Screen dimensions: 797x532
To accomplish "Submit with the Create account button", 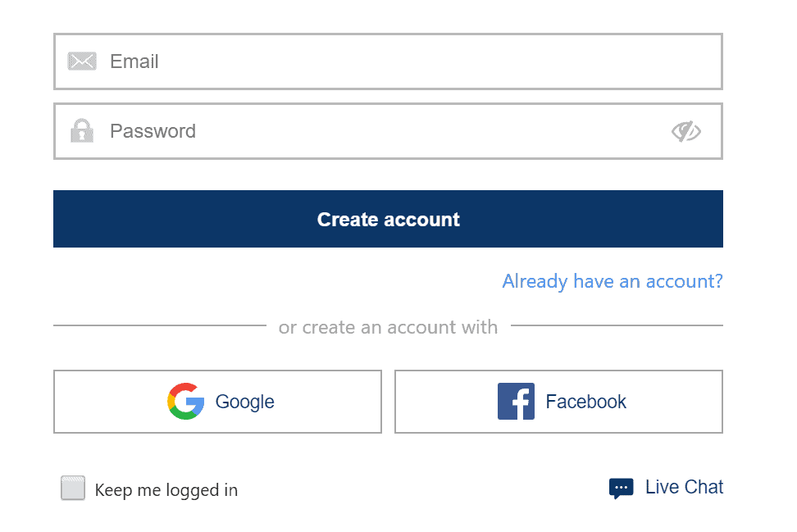I will point(389,219).
